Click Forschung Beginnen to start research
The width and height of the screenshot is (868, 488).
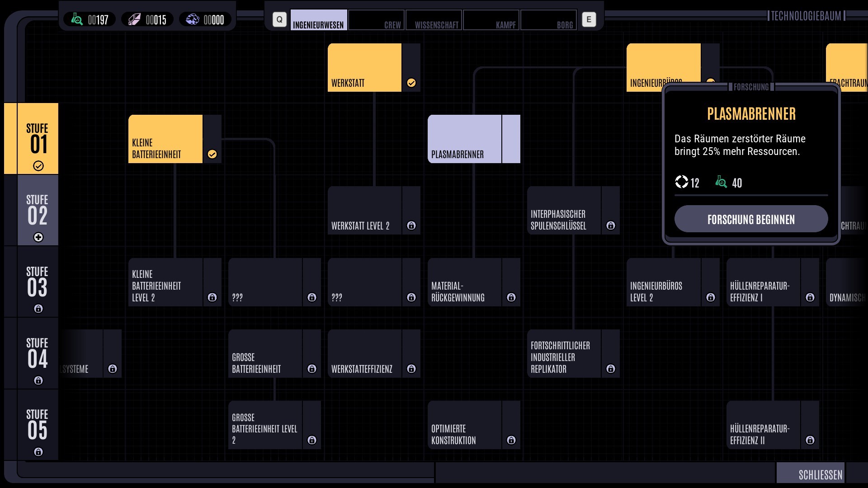point(751,219)
